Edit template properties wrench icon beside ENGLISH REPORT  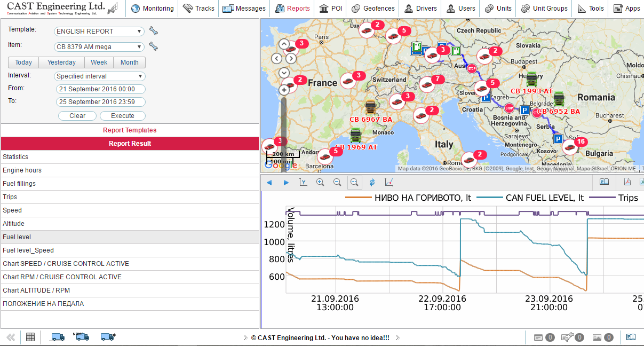153,31
